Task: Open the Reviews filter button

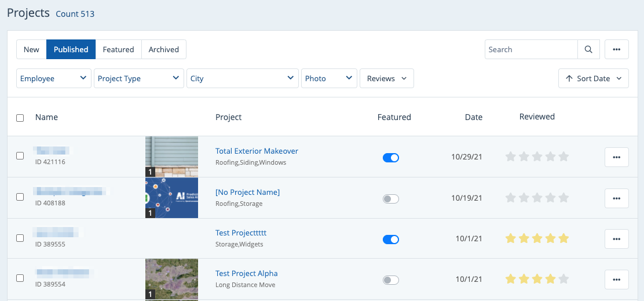Action: [386, 78]
